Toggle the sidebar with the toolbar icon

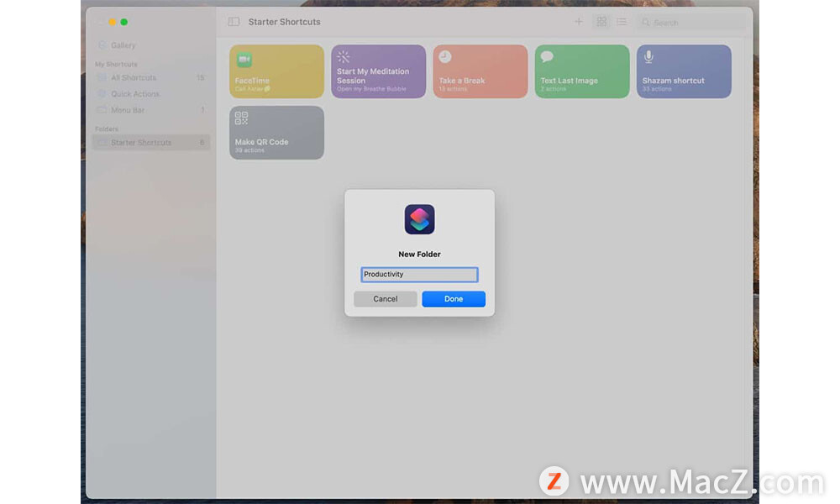234,22
